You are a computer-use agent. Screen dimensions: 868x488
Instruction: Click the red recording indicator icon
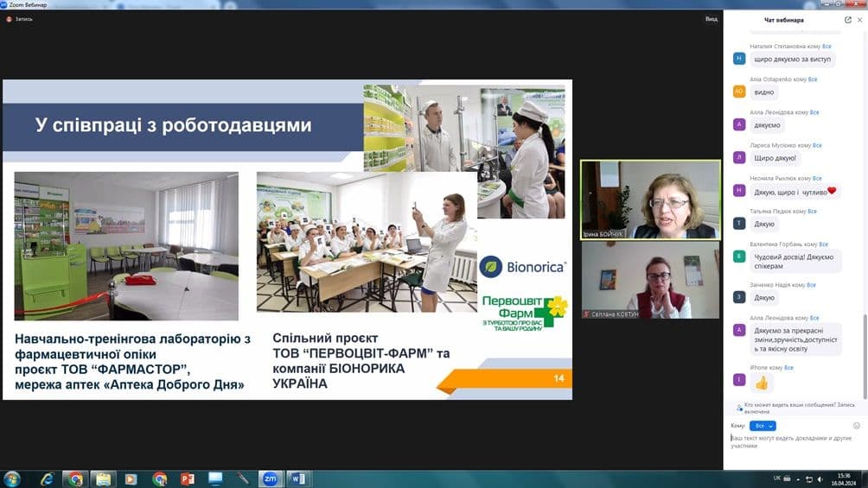(x=9, y=19)
